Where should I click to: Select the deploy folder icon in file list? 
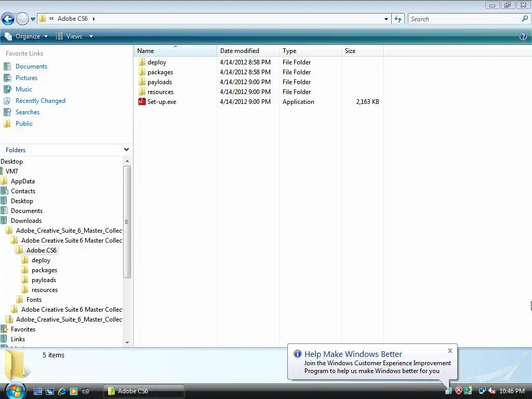coord(142,62)
